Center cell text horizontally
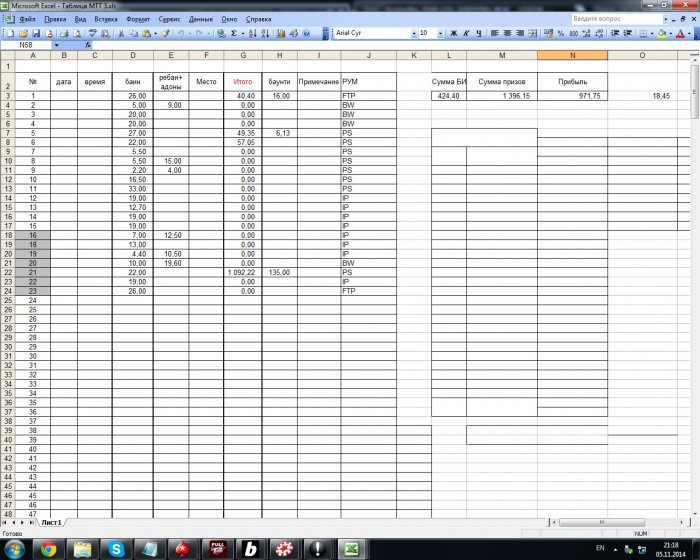 508,33
